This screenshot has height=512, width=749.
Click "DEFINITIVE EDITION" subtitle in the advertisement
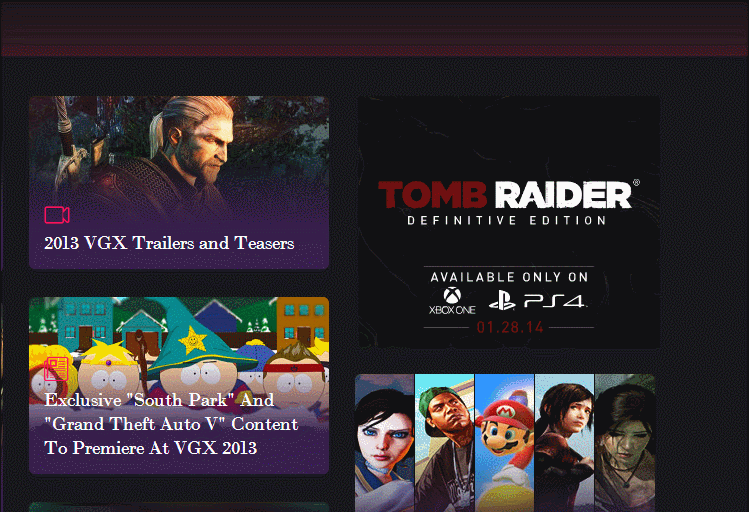(507, 221)
